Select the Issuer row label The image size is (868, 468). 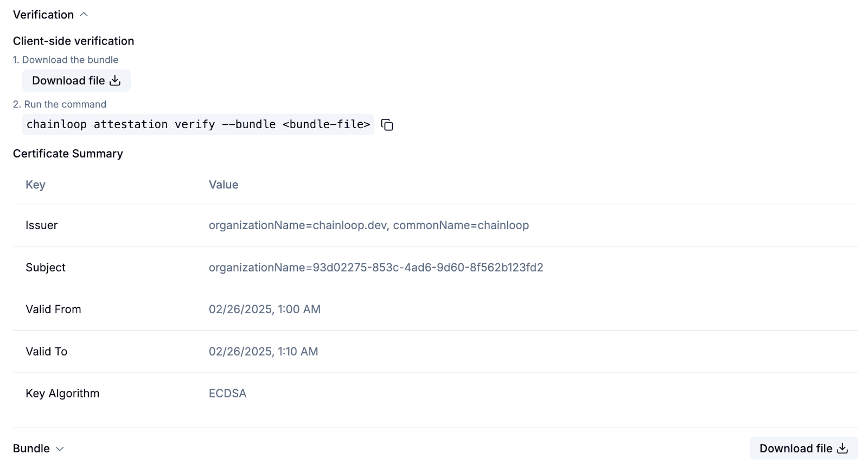click(41, 225)
